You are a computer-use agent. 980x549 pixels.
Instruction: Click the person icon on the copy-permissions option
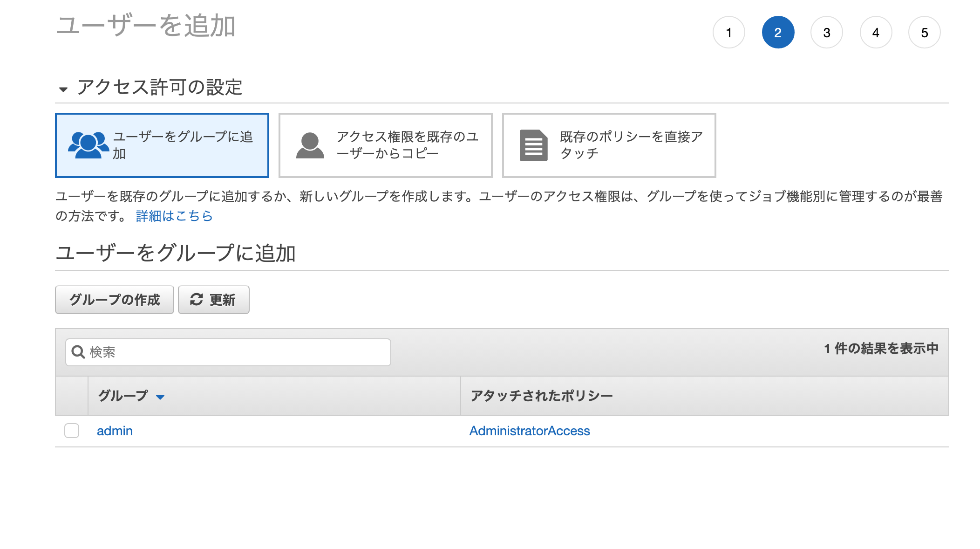pos(310,145)
